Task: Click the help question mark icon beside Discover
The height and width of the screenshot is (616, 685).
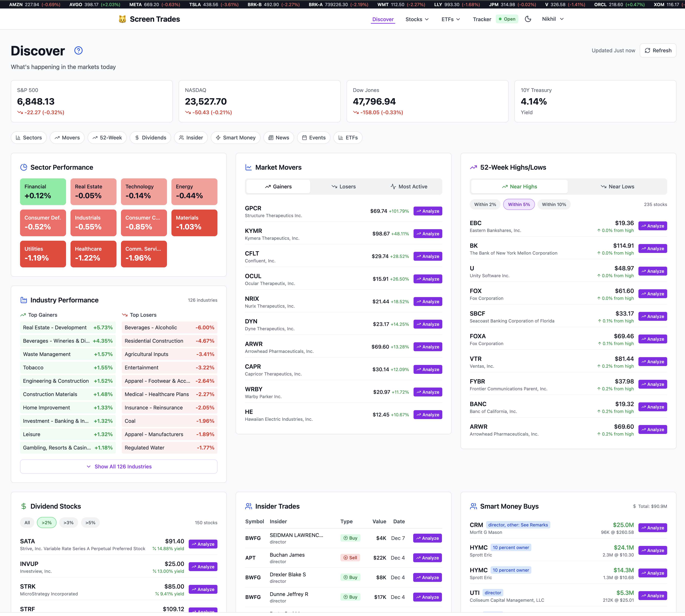Action: [x=78, y=50]
